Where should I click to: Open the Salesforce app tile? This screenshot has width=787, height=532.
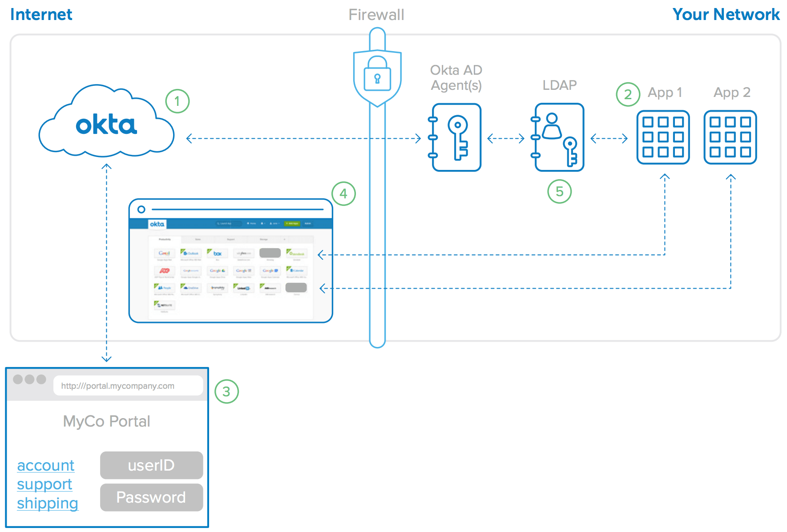click(244, 254)
